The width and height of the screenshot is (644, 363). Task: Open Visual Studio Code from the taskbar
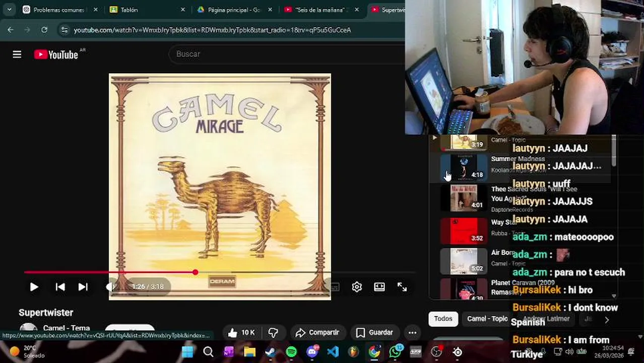[333, 351]
